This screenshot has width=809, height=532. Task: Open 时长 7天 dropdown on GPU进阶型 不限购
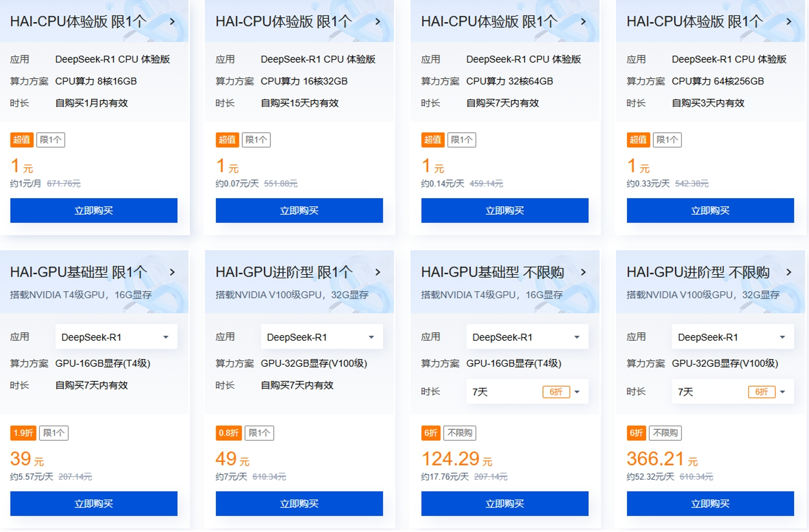733,392
